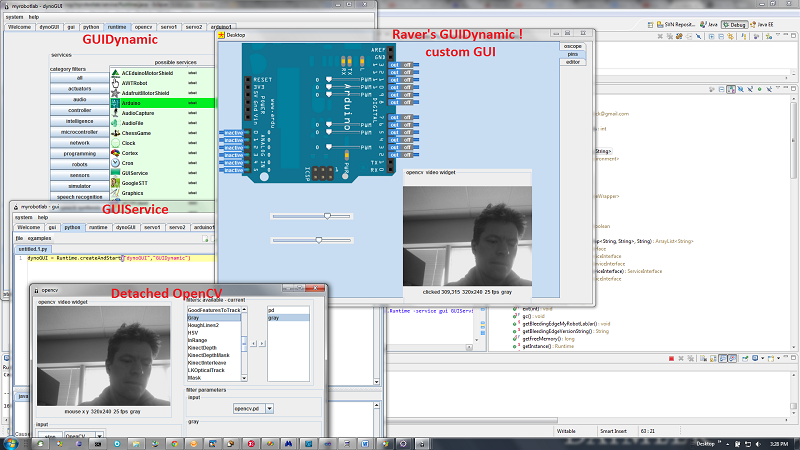Toggle the inactive button for analog pin 0

(234, 133)
